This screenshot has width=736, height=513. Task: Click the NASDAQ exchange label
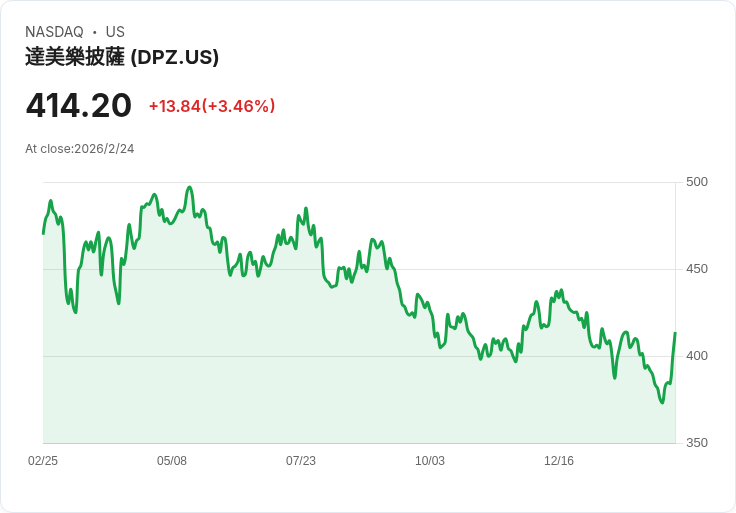[x=54, y=31]
